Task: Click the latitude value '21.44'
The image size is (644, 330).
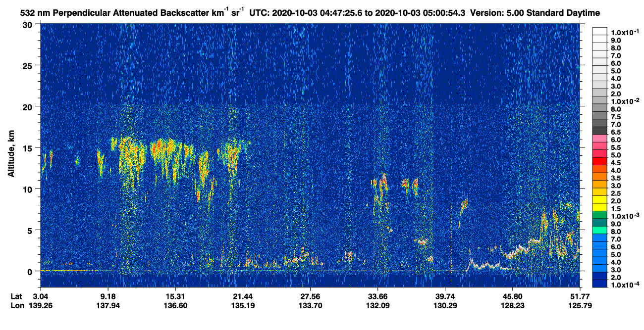Action: click(242, 296)
